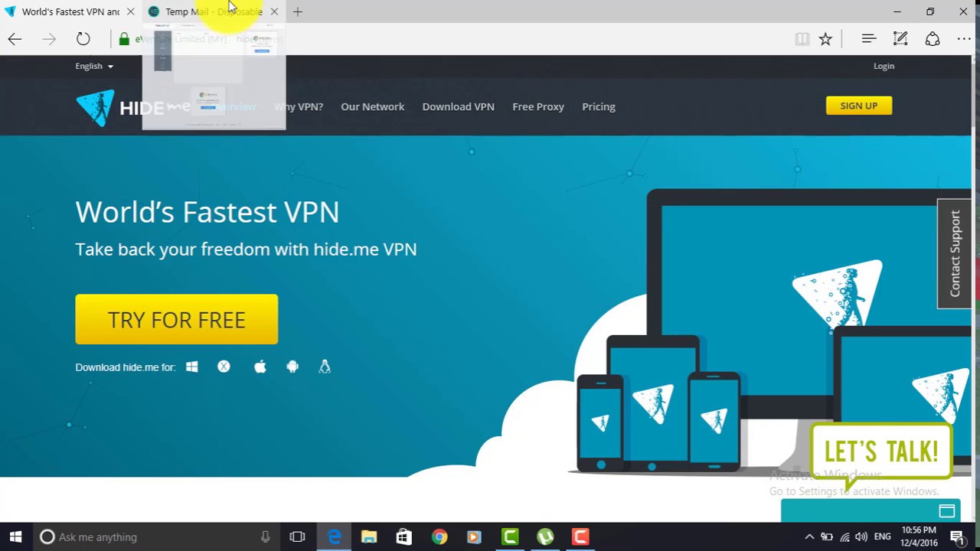The height and width of the screenshot is (551, 980).
Task: Open Task View on taskbar
Action: (297, 537)
